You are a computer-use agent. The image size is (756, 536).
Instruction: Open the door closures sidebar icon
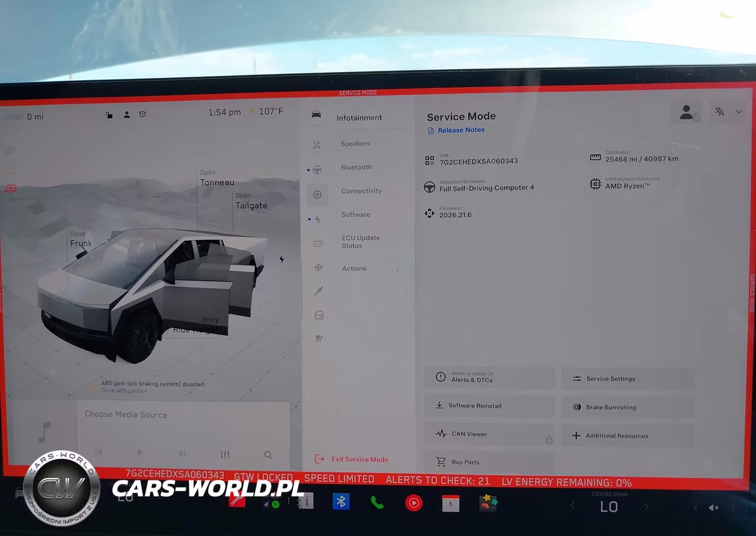click(319, 315)
